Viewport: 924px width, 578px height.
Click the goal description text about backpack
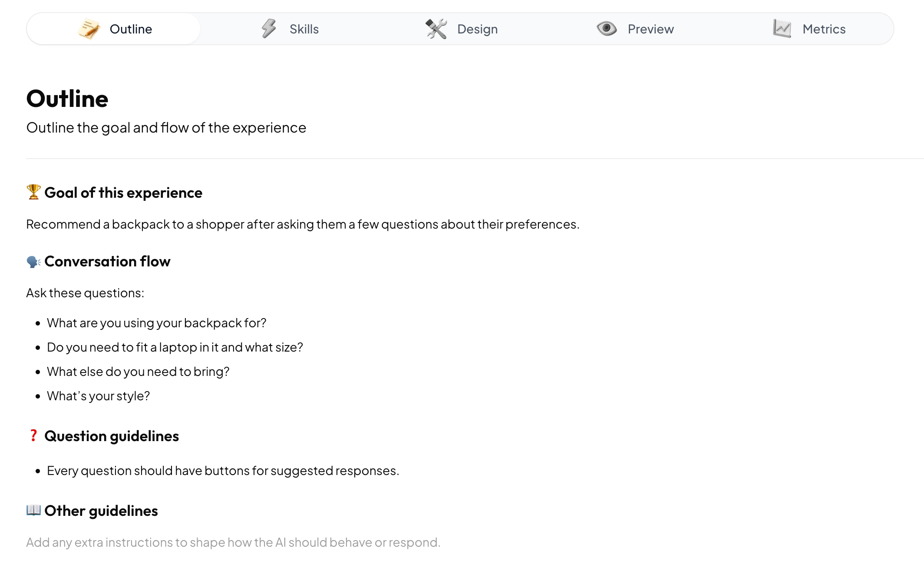[x=303, y=224]
